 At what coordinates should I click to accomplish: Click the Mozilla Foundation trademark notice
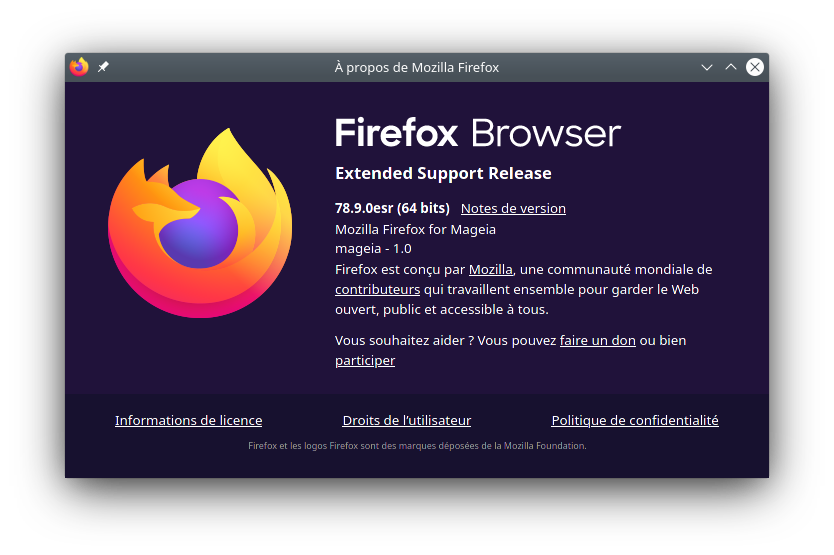click(417, 446)
